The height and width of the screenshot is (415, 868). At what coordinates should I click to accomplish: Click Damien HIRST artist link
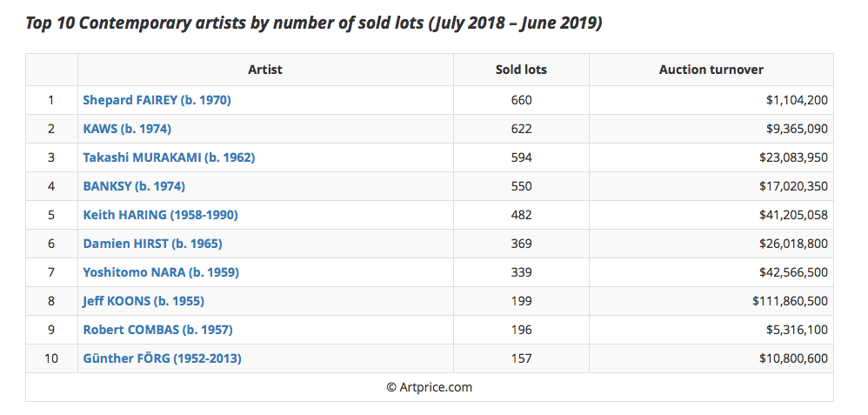point(152,244)
